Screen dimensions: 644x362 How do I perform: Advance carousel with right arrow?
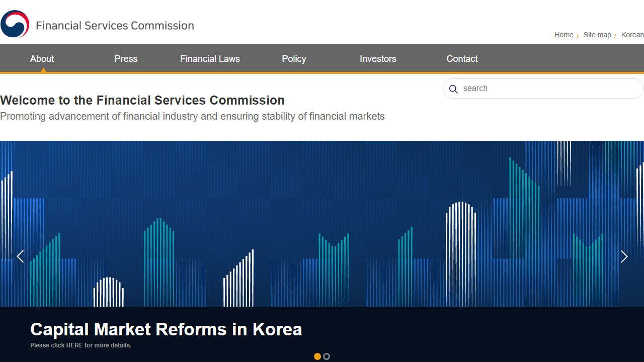click(x=624, y=256)
